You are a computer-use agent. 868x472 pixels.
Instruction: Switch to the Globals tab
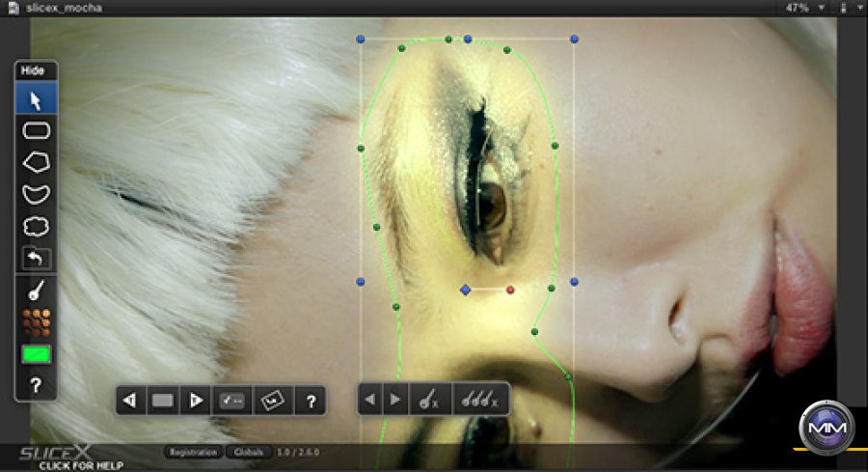(x=248, y=452)
